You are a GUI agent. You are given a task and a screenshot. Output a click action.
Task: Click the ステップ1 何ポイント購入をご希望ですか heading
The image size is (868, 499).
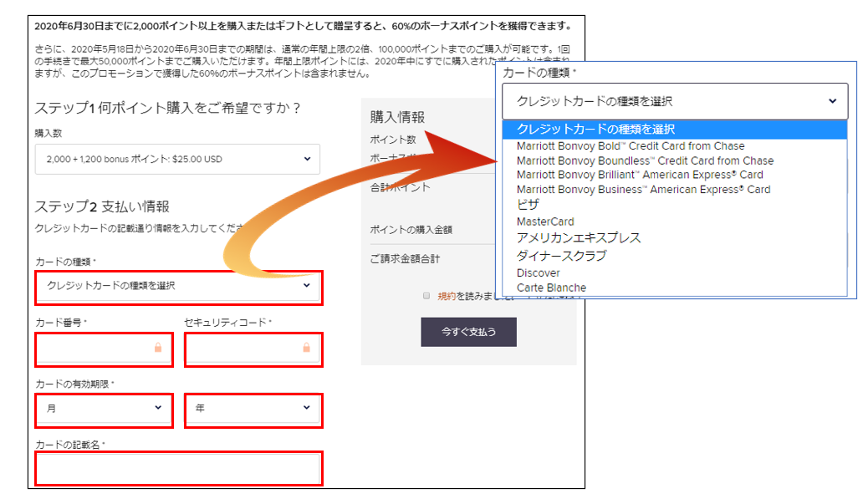click(167, 108)
